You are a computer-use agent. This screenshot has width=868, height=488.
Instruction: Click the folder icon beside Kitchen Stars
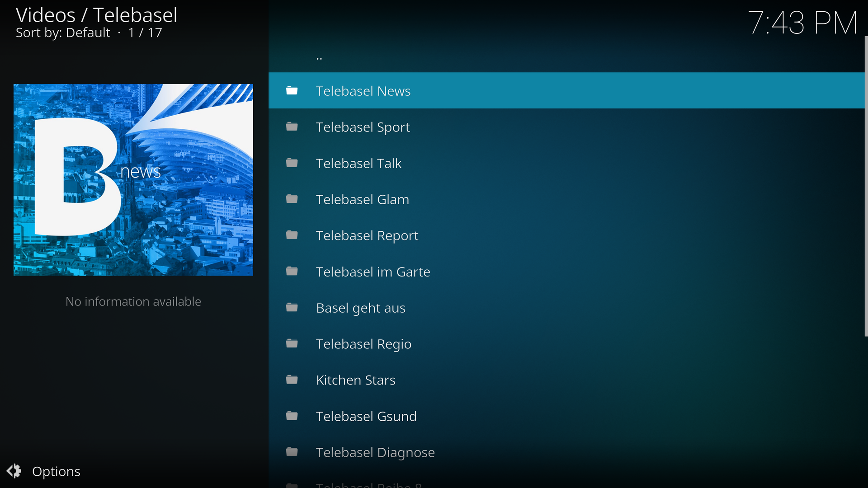(292, 380)
